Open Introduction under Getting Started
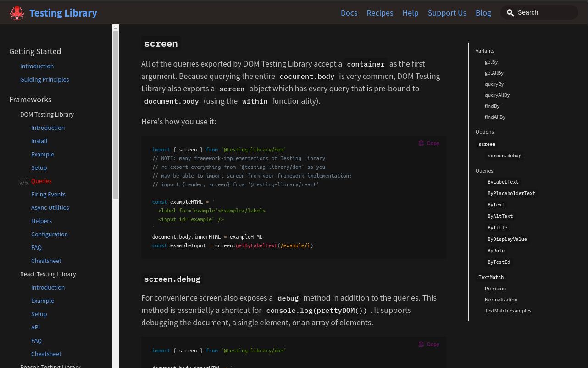 37,66
